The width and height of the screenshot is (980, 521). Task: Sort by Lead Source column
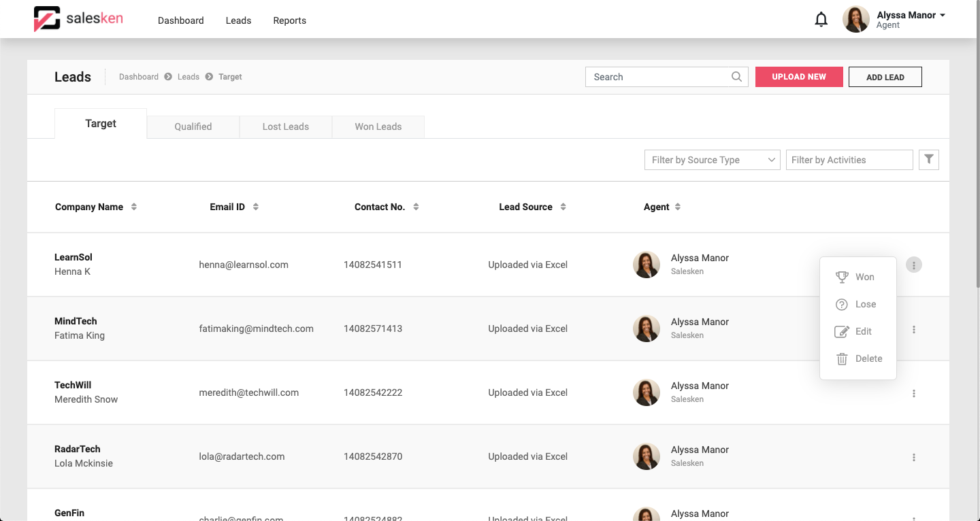point(563,207)
